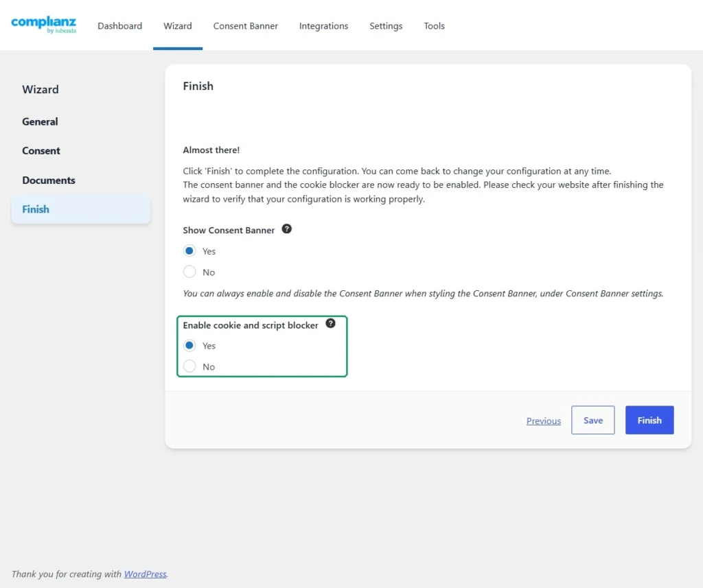Follow the WordPress footer link
The image size is (703, 588).
click(146, 574)
